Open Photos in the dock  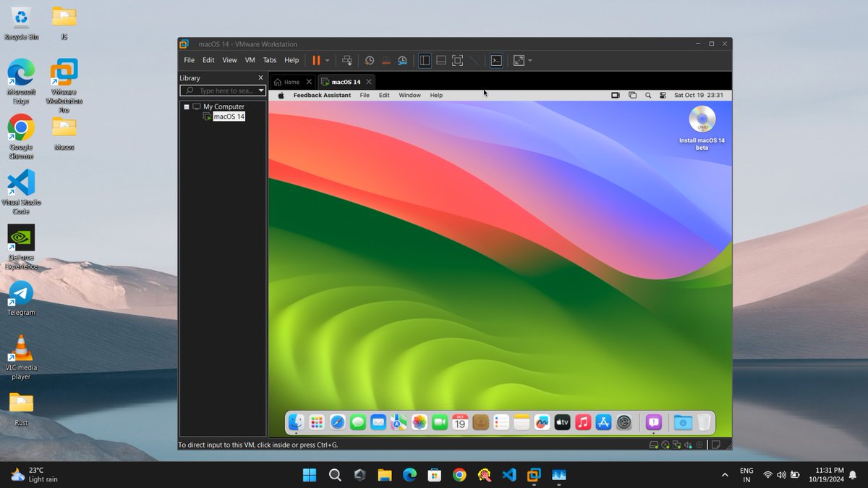point(419,423)
